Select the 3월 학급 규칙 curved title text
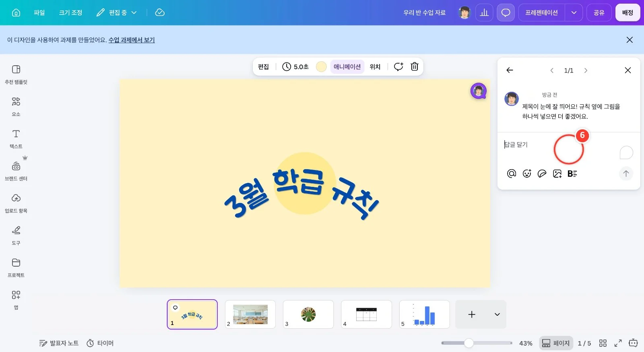This screenshot has width=644, height=352. coord(301,194)
